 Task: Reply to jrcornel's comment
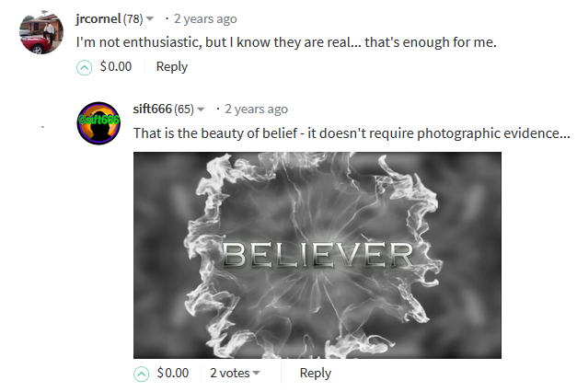click(x=172, y=67)
